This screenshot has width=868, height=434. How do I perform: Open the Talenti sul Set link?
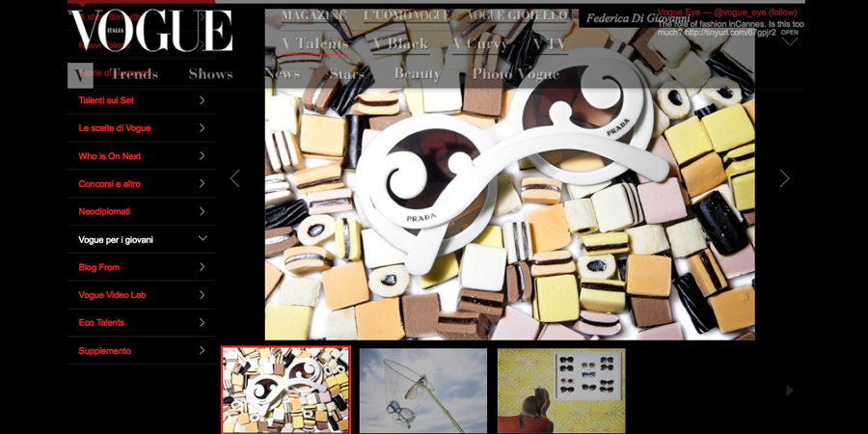(x=106, y=100)
